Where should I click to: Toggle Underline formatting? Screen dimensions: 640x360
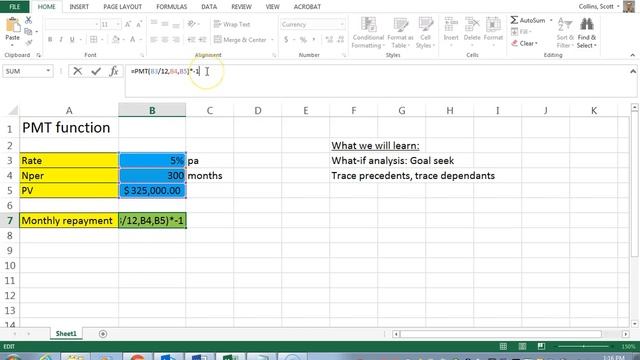coord(72,40)
